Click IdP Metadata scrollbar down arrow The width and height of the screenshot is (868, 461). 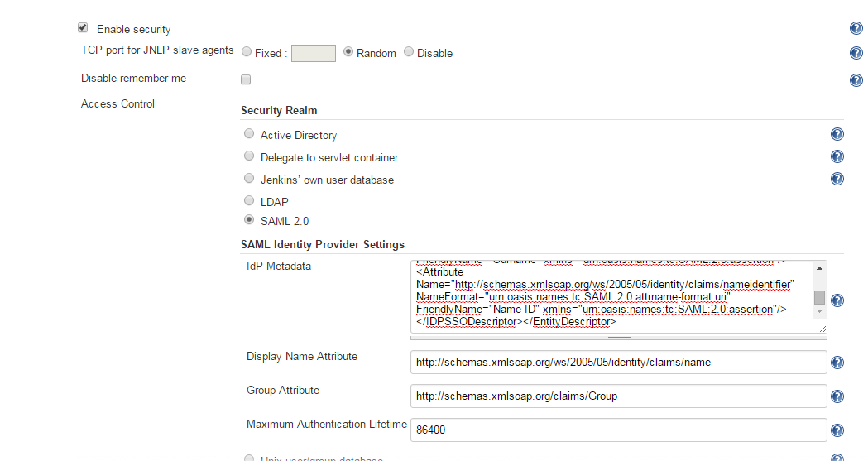coord(819,311)
